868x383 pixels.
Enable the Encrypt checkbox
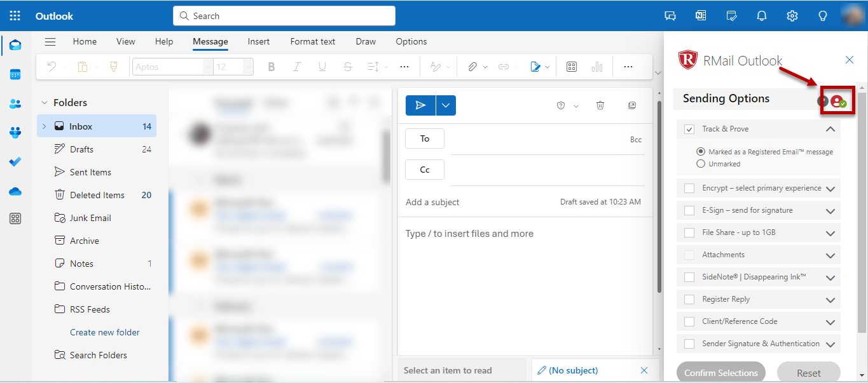point(689,188)
